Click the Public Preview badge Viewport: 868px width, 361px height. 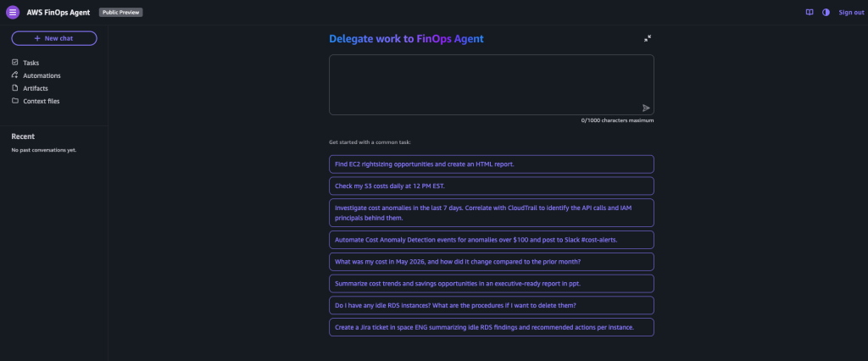click(120, 12)
